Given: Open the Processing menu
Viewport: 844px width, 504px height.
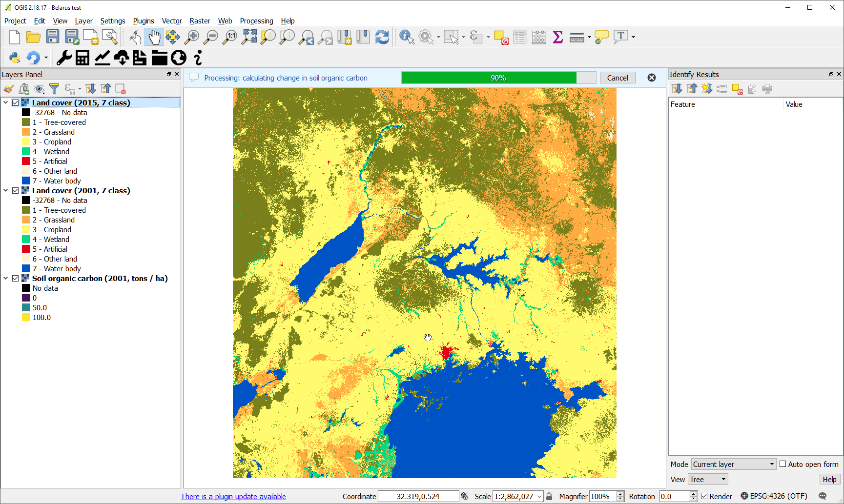Looking at the screenshot, I should point(256,21).
